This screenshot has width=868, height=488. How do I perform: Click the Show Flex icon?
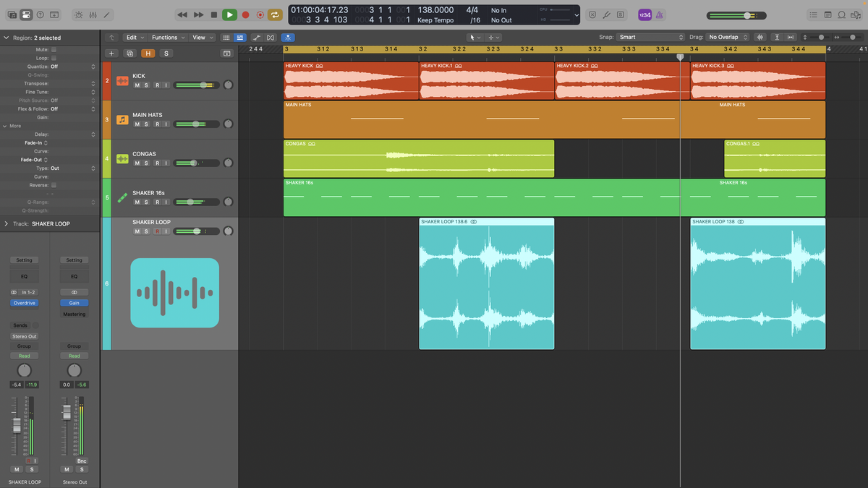tap(271, 38)
